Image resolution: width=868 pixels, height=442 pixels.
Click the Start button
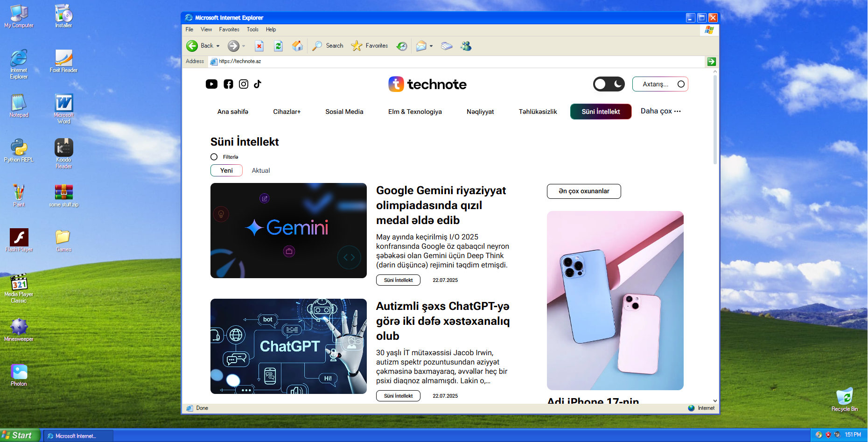click(20, 435)
